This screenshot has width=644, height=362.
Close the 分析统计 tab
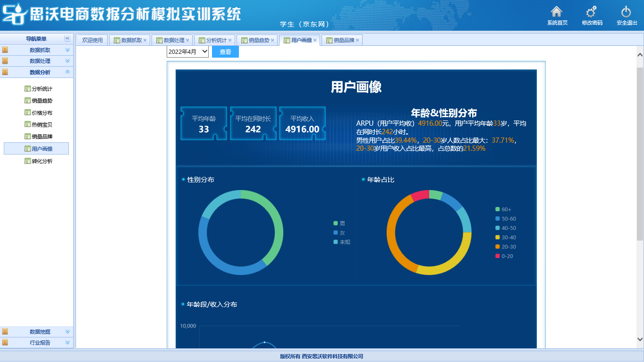[x=230, y=41]
